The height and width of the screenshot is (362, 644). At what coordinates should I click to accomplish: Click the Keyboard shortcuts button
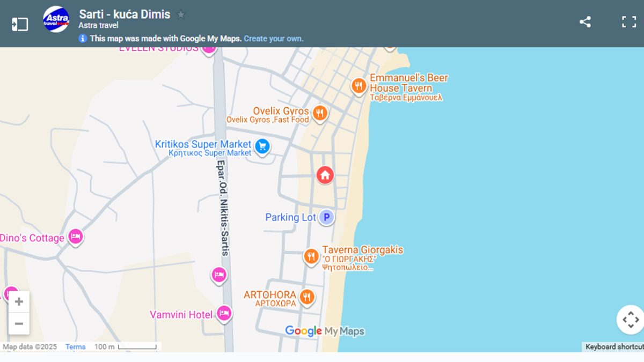click(614, 347)
